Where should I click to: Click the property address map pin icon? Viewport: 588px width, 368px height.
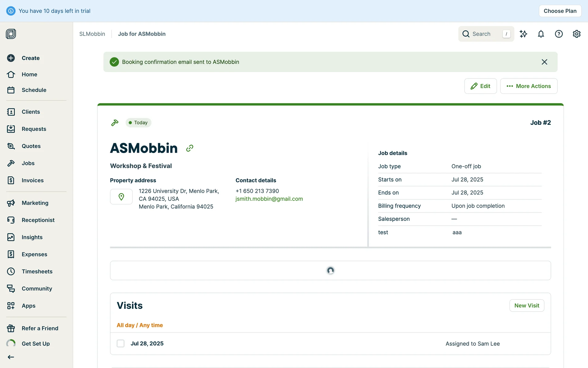click(x=121, y=197)
